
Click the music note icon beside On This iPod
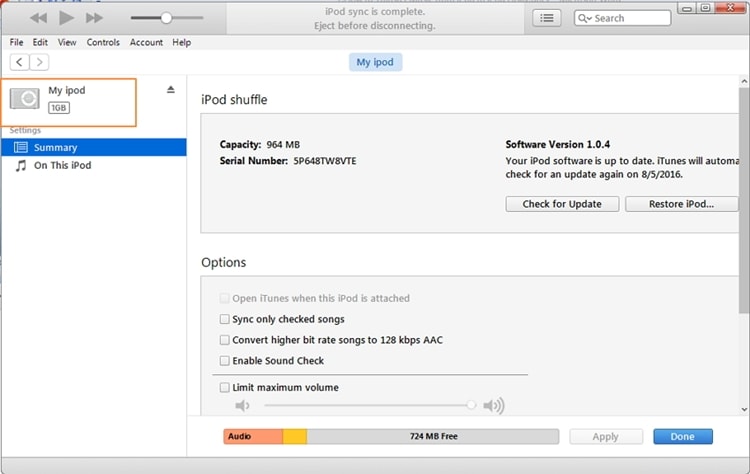(x=21, y=165)
